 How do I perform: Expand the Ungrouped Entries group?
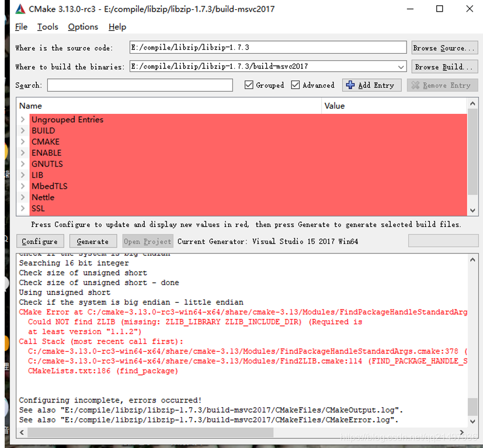coord(23,119)
